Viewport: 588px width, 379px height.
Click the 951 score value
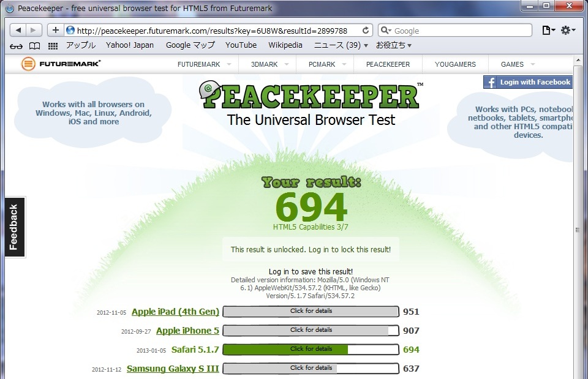[411, 312]
